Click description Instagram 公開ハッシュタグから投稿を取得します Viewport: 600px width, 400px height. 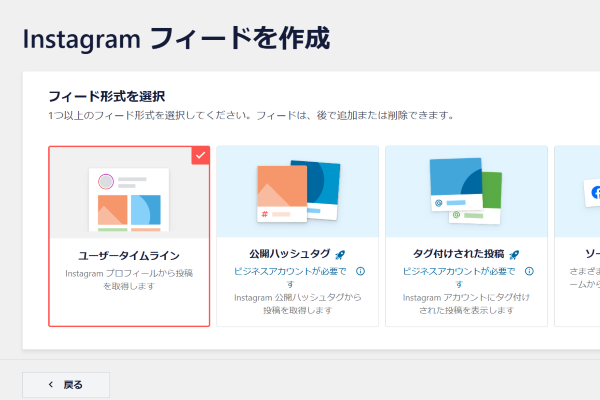[x=297, y=304]
